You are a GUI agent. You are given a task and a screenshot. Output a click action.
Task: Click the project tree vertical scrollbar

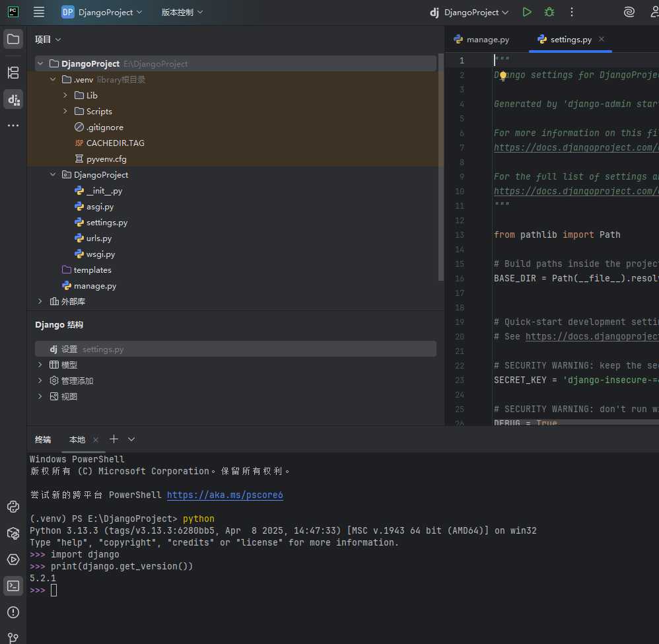click(441, 167)
